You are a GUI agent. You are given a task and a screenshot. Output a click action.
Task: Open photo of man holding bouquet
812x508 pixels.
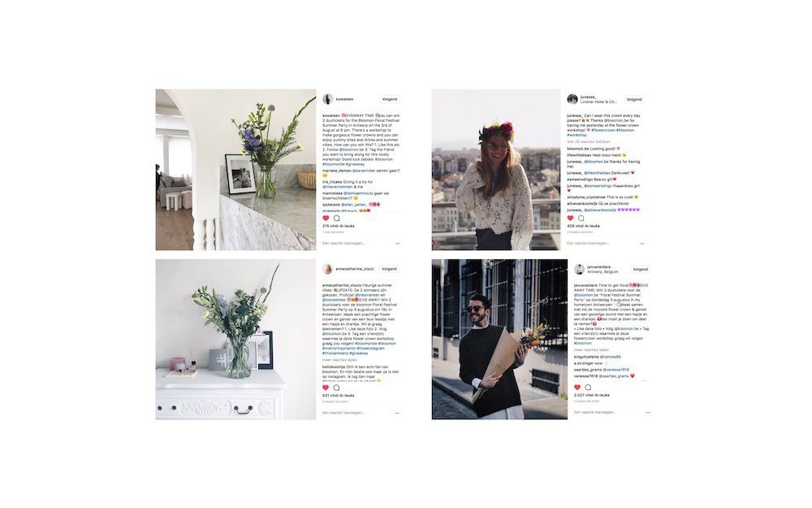point(499,339)
